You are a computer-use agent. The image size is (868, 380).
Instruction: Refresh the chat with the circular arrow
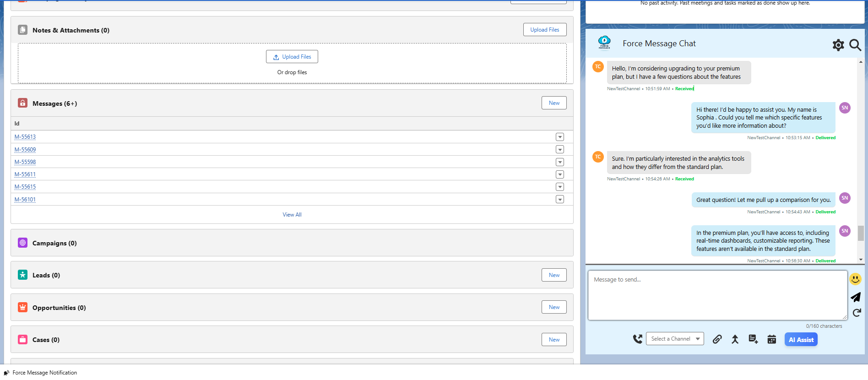pyautogui.click(x=857, y=313)
